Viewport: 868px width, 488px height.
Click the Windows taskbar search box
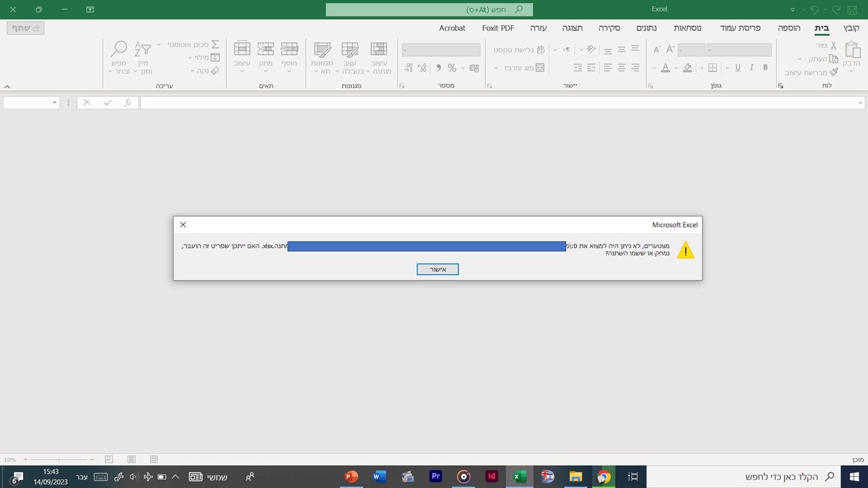tap(743, 476)
